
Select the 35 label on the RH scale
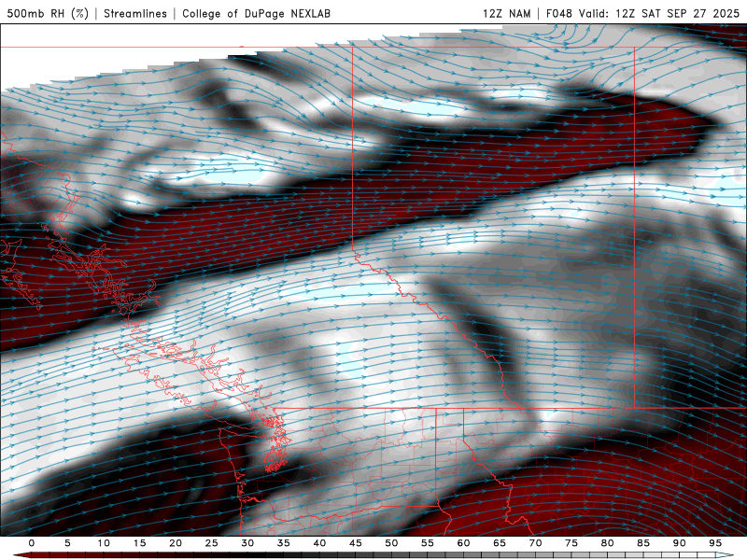coord(283,543)
